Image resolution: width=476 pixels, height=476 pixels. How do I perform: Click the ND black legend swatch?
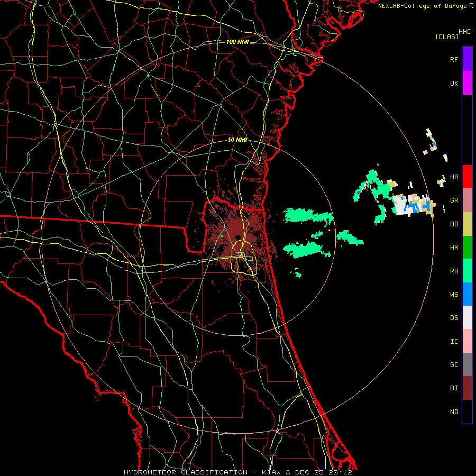pos(467,411)
